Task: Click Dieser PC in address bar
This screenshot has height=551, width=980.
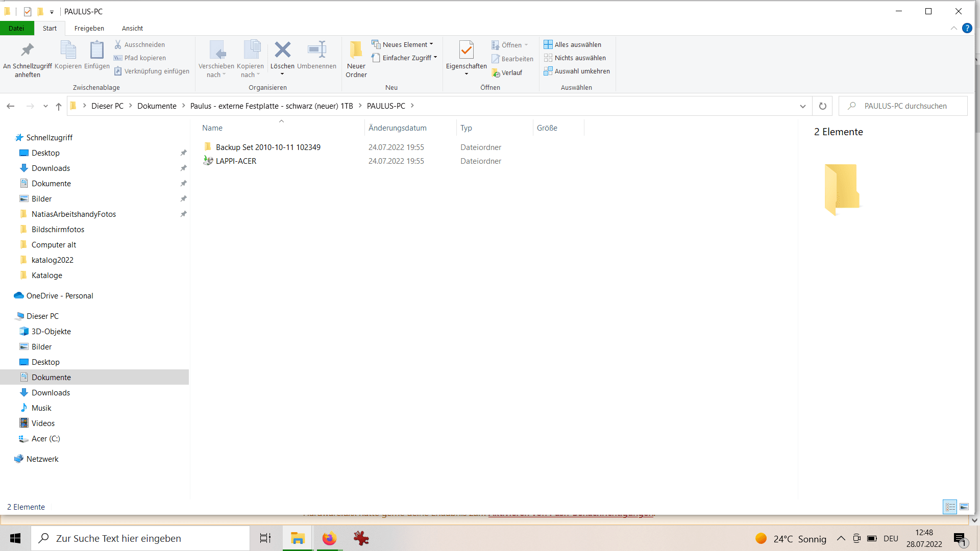Action: (107, 106)
